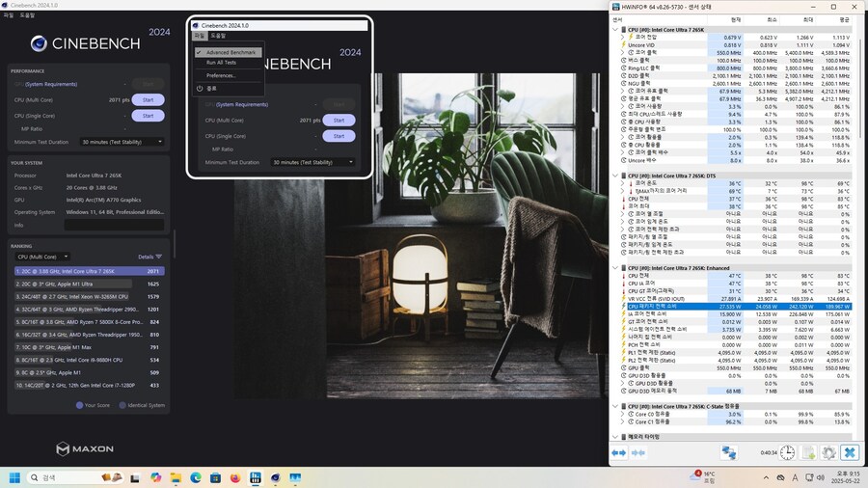Select the Intel Xeon W-3265M ranking row

pos(89,297)
